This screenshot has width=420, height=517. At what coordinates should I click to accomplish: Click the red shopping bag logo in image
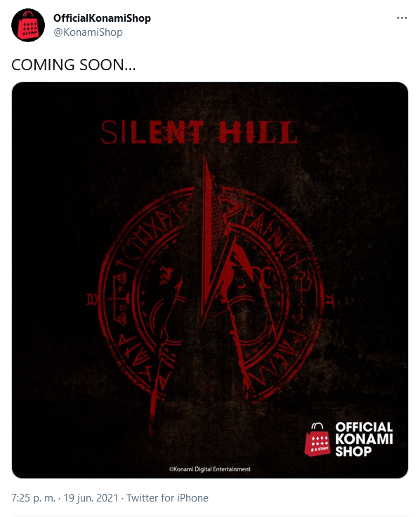pyautogui.click(x=317, y=439)
